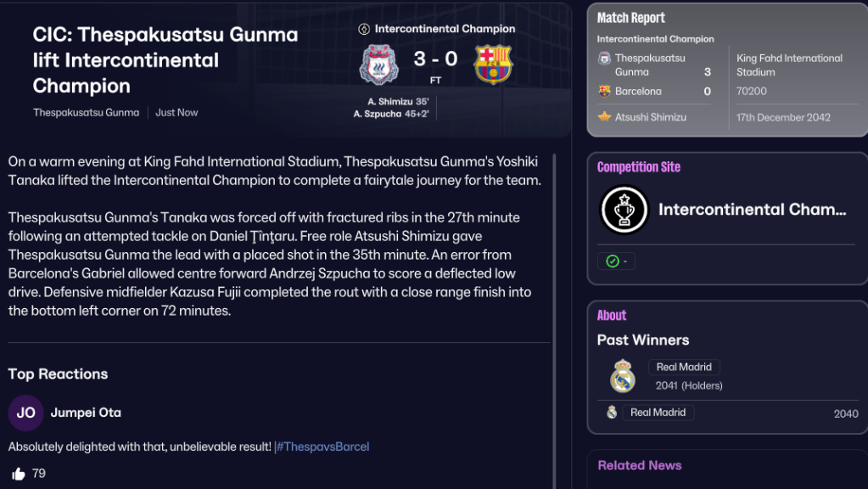Screen dimensions: 868x489
Task: Open Atsushi Shimizu's profile from Match Report
Action: pyautogui.click(x=651, y=117)
